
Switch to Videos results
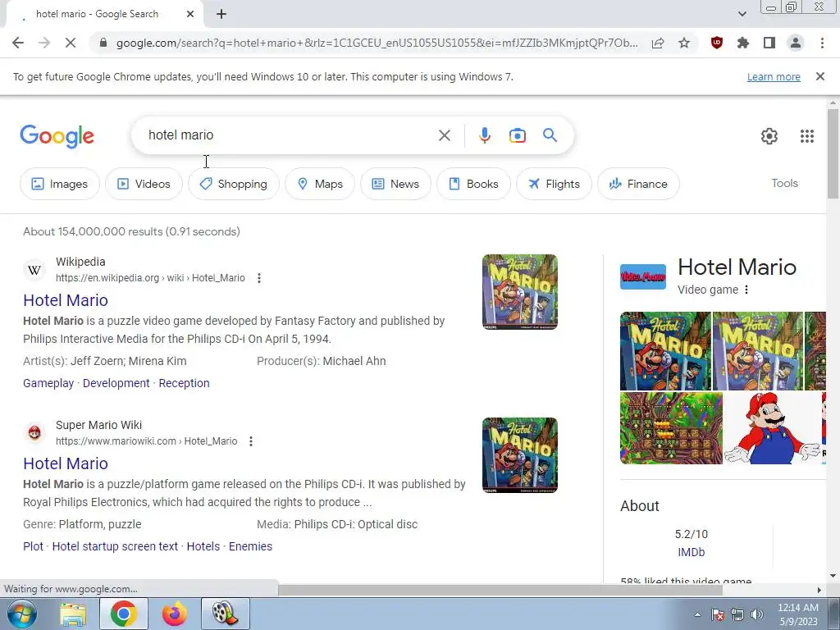click(144, 184)
